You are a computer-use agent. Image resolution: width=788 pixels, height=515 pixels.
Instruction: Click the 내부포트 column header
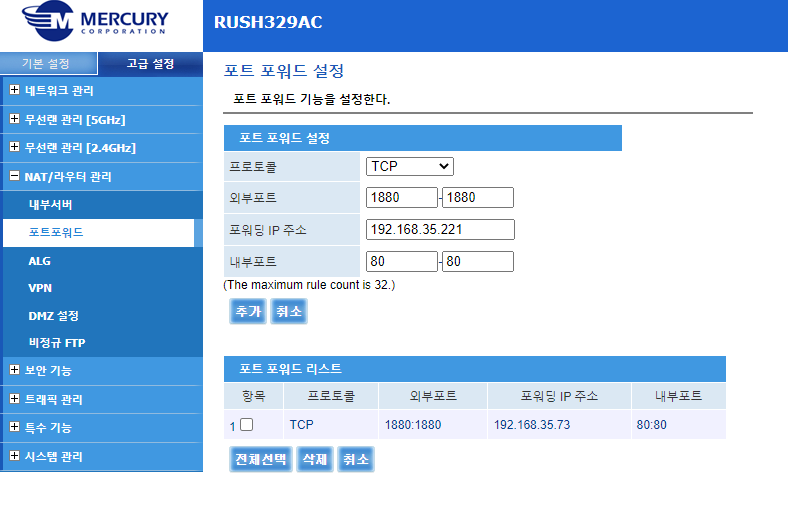tap(678, 396)
